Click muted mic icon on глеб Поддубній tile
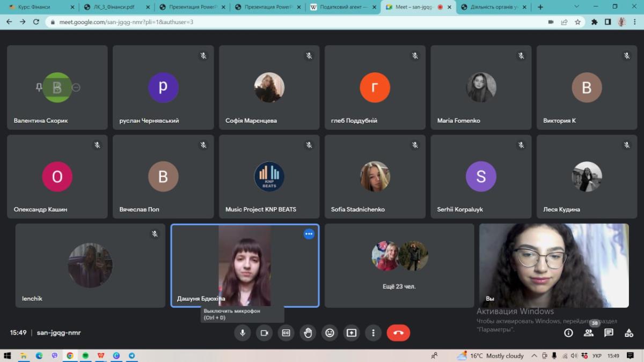This screenshot has width=644, height=362. pyautogui.click(x=415, y=55)
